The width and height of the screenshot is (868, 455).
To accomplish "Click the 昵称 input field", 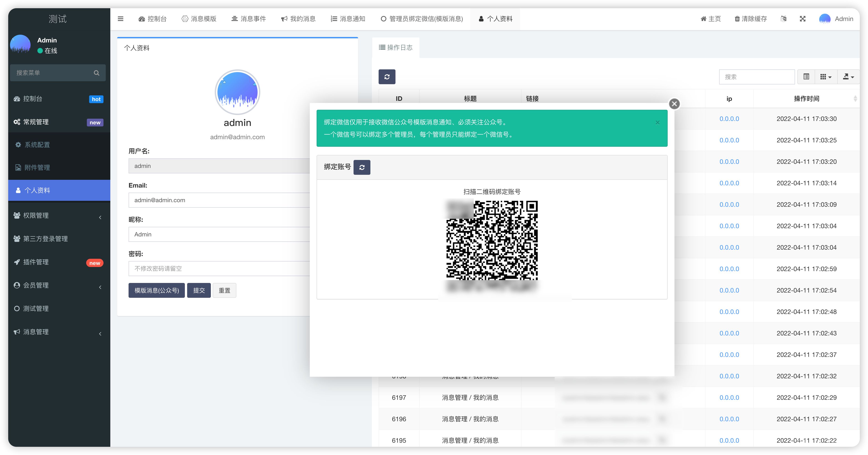I will coord(219,234).
